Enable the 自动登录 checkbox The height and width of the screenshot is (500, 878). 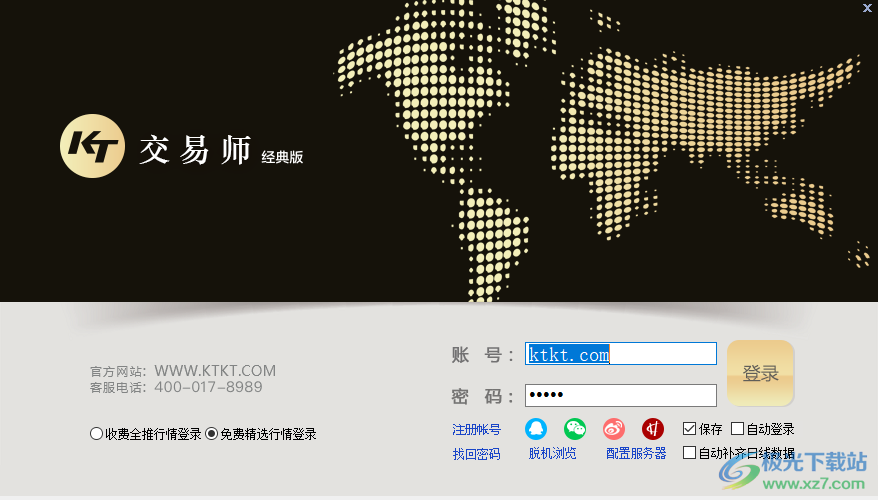[737, 429]
